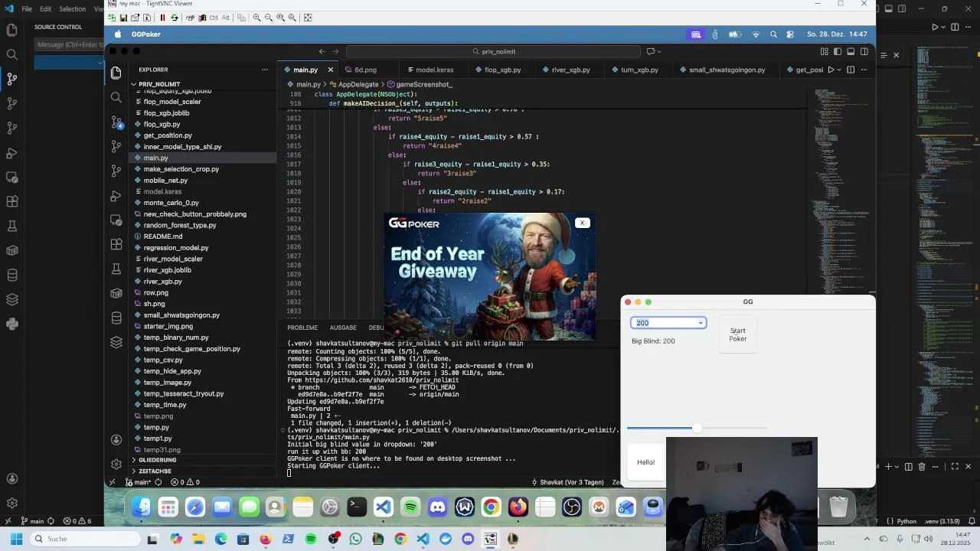Click TightVNC refresh screen icon
Viewport: 980px width, 551px height.
pos(174,18)
